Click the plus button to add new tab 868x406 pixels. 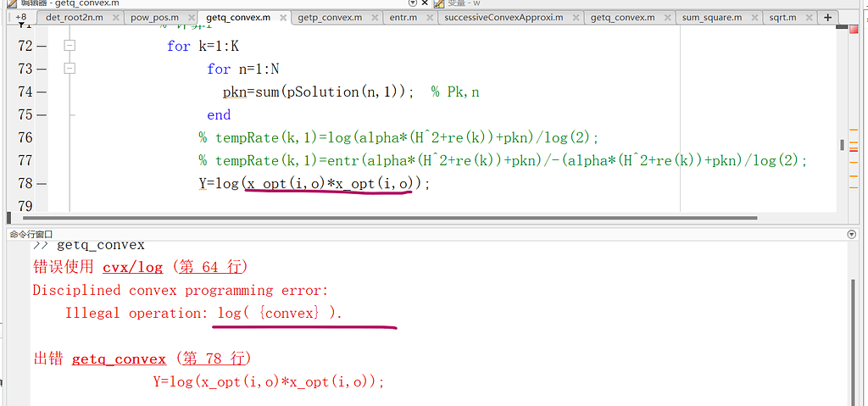[x=827, y=17]
